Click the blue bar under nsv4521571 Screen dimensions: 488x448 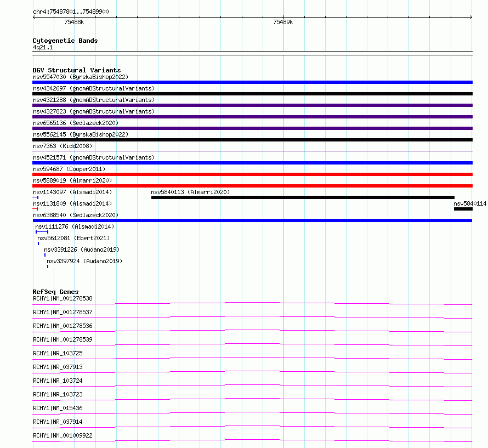[x=252, y=163]
